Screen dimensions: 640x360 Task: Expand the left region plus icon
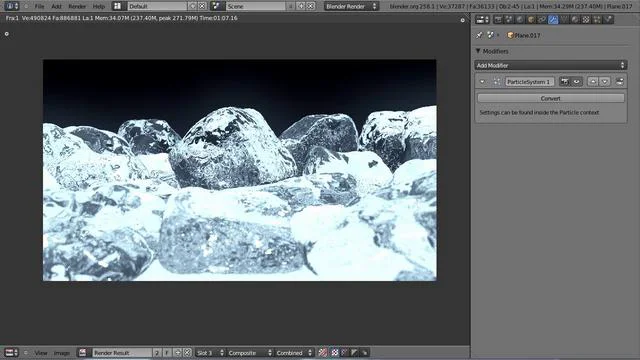(7, 34)
